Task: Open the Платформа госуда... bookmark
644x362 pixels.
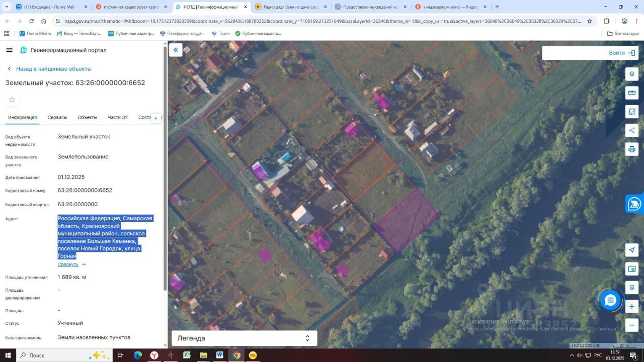Action: (182, 33)
